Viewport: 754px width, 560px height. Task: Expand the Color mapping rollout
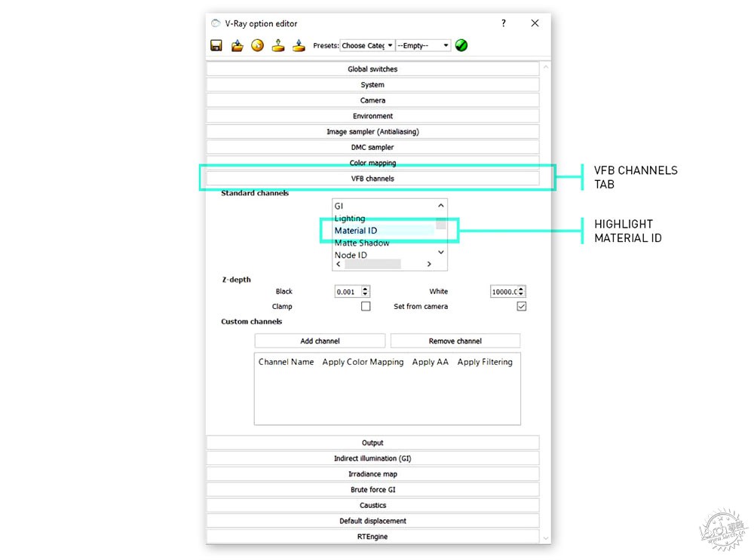click(x=372, y=163)
